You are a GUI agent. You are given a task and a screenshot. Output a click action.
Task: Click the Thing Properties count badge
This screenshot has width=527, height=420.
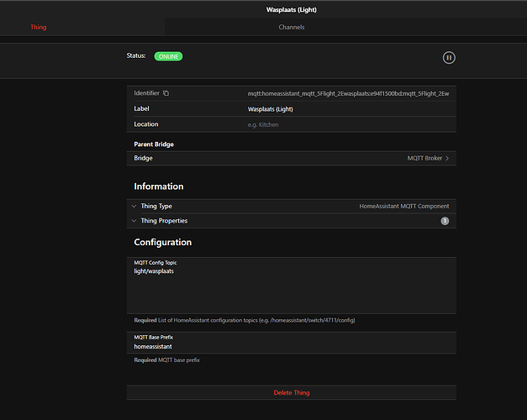click(445, 221)
